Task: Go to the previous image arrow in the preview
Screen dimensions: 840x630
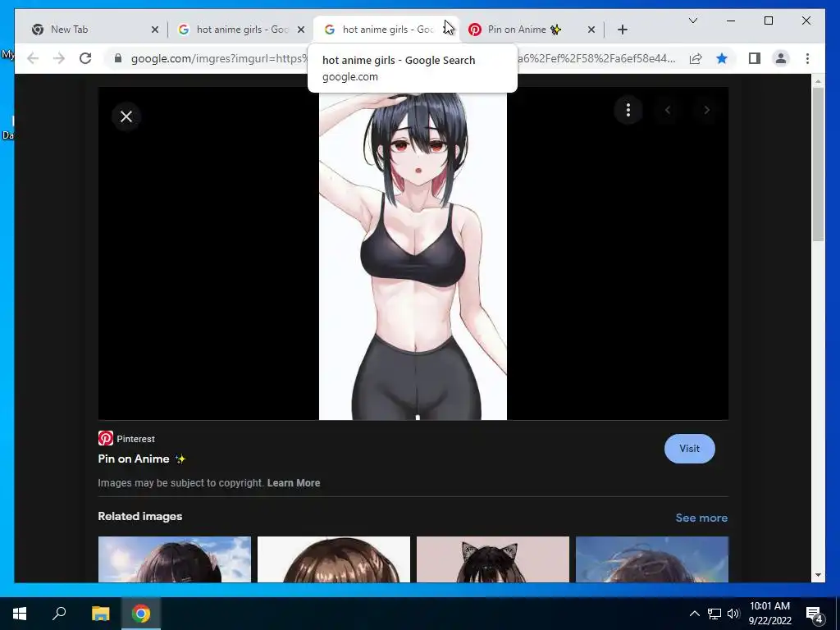Action: [668, 111]
